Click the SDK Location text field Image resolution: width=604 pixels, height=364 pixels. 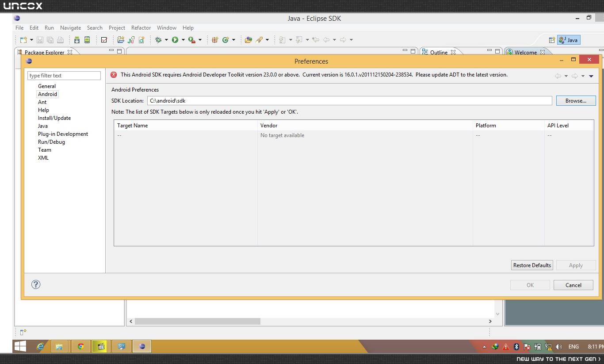click(349, 101)
